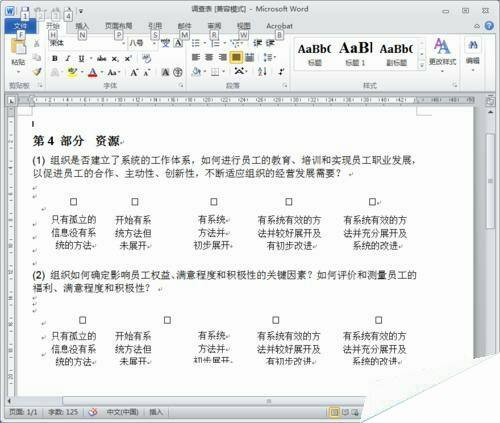Open the Customize Quick Access Toolbar dropdown

(x=81, y=11)
